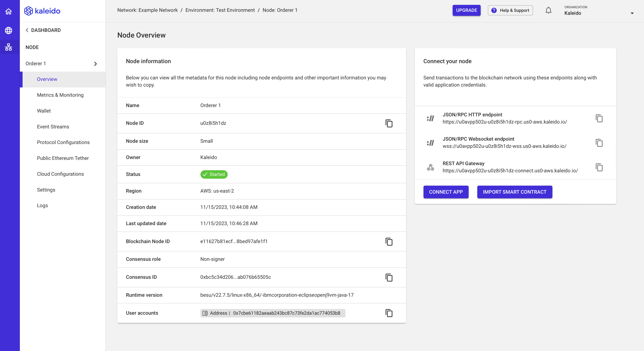The height and width of the screenshot is (351, 644).
Task: Collapse back to Dashboard via the chevron
Action: click(x=27, y=30)
